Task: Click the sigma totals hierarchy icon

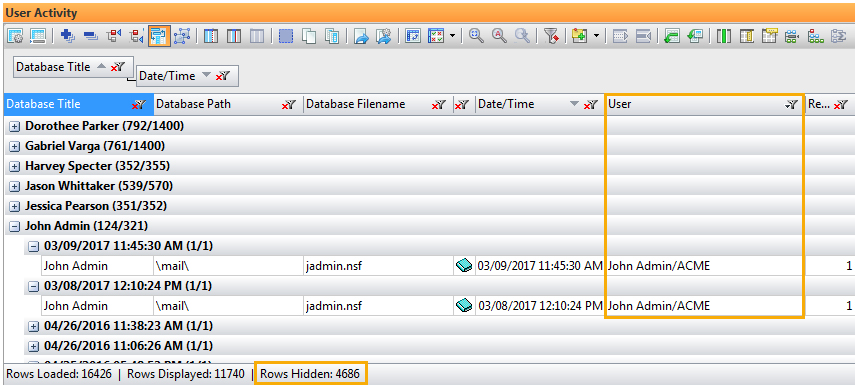Action: point(838,36)
